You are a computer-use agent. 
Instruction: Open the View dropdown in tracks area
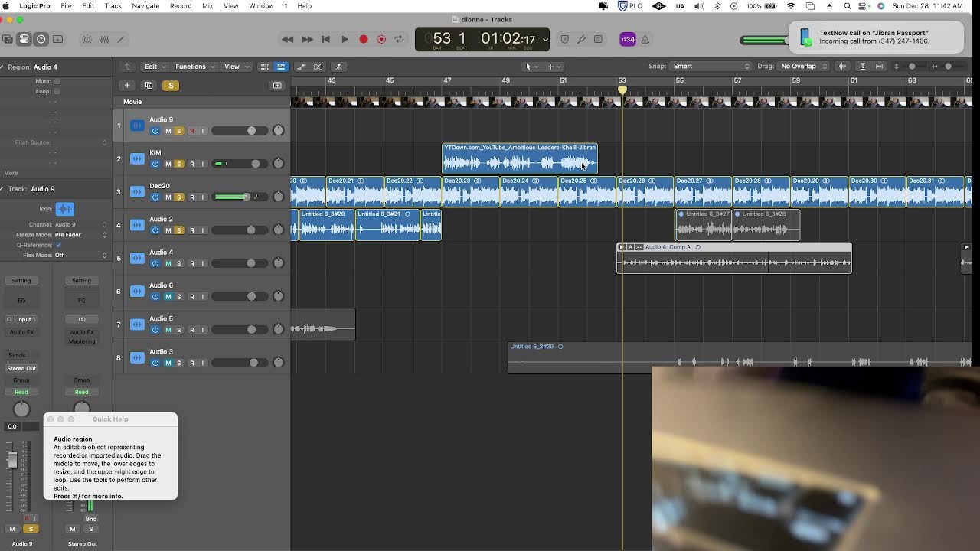tap(235, 67)
